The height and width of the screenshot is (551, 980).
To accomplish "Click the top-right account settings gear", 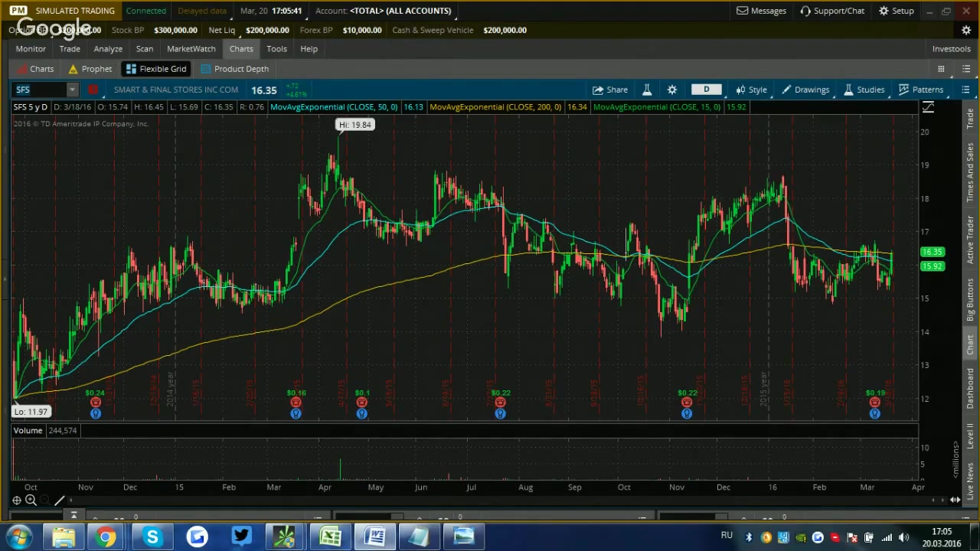I will point(966,30).
